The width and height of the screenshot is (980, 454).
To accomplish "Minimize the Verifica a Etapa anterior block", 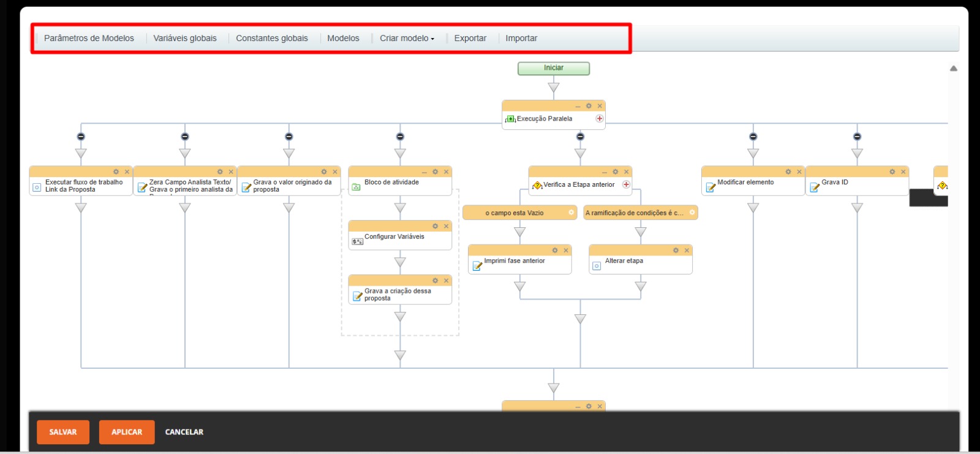I will [605, 172].
